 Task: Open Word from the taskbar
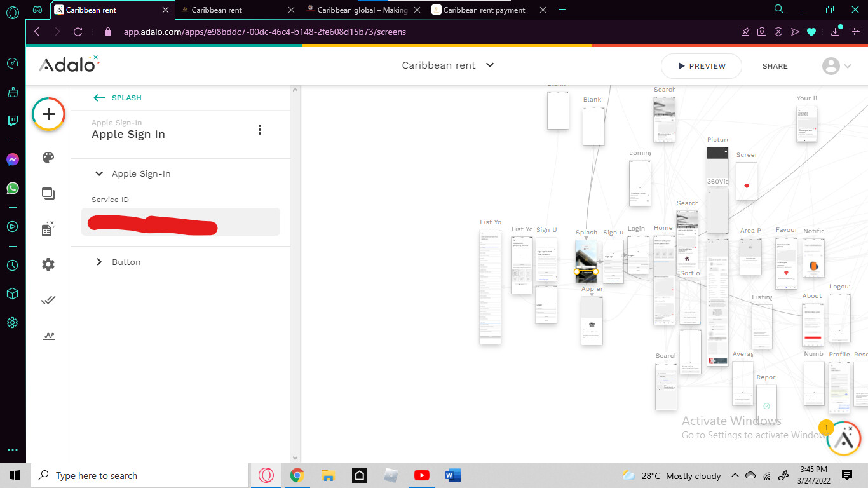tap(452, 475)
